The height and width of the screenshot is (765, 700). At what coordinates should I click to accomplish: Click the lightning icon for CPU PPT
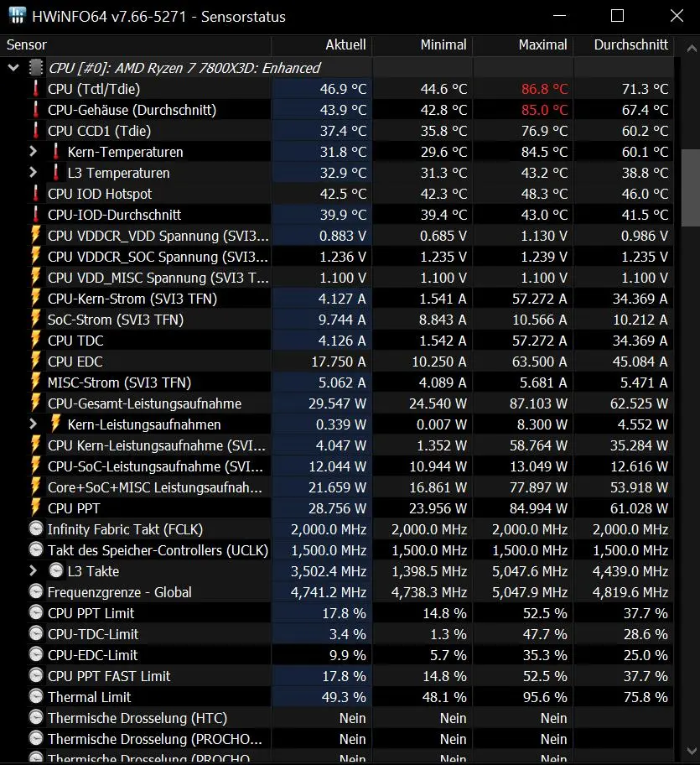[x=35, y=507]
